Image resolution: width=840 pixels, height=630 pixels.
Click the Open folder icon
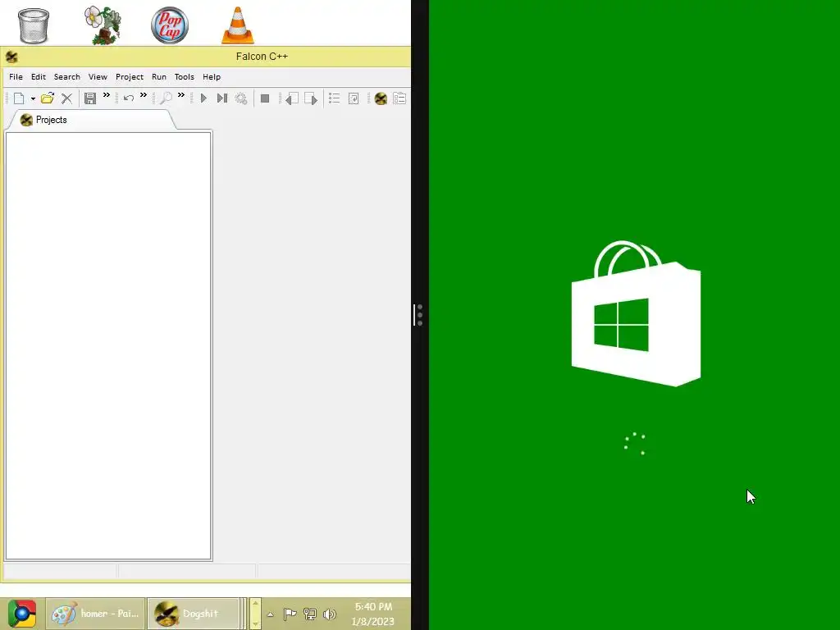(47, 98)
